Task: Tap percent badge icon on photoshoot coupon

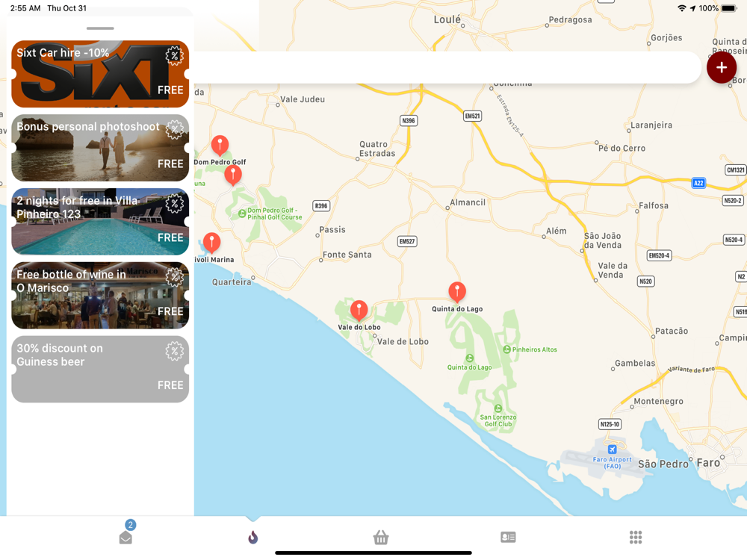Action: coord(174,129)
